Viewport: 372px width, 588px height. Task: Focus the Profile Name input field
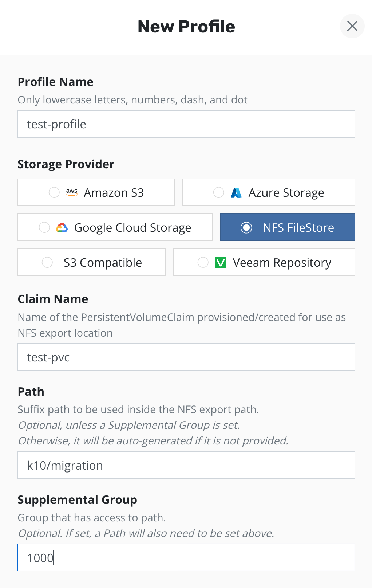[x=186, y=124]
